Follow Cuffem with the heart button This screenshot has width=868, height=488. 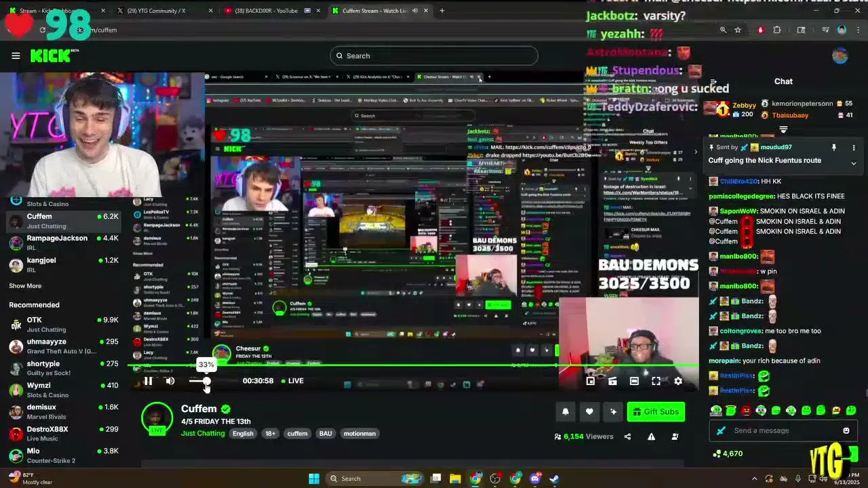coord(589,411)
